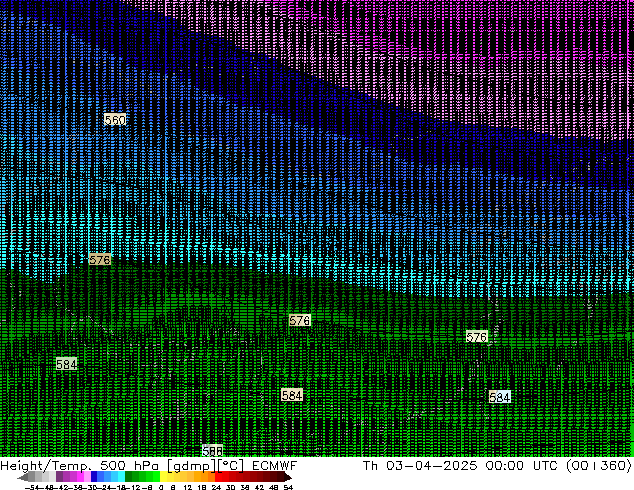Click the '[gdmp]' unit label
Image resolution: width=634 pixels, height=490 pixels.
pyautogui.click(x=191, y=466)
